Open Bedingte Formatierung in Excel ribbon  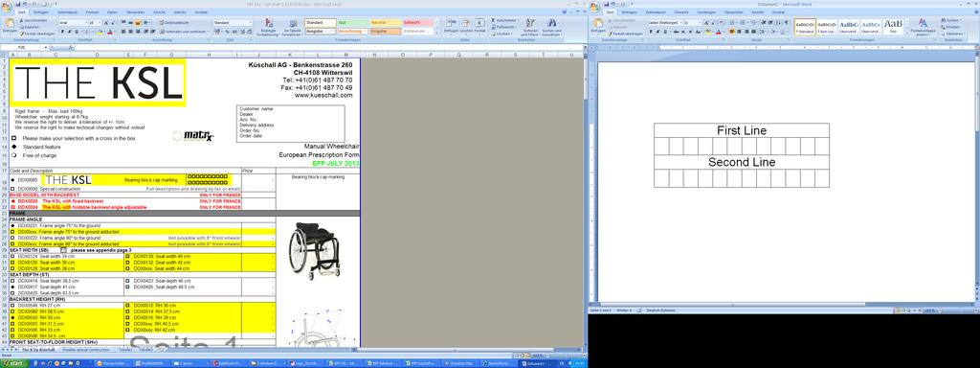click(x=268, y=26)
